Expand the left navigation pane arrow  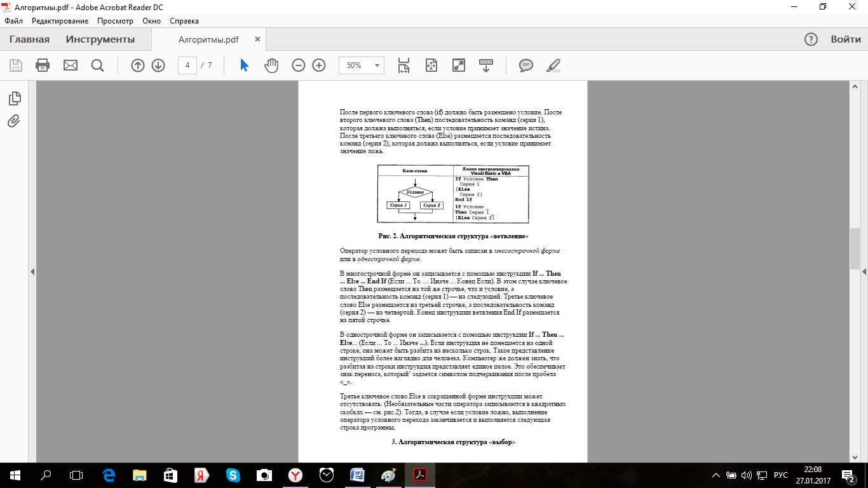[32, 271]
